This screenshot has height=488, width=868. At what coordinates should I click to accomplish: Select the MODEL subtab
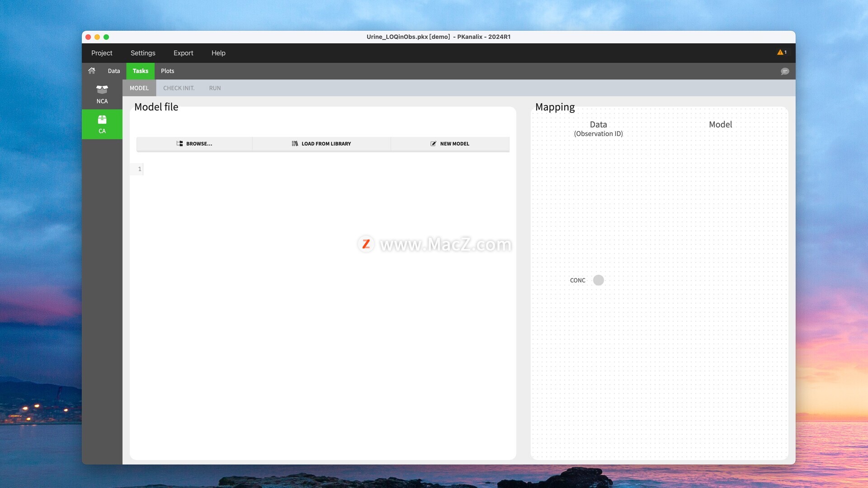[139, 88]
